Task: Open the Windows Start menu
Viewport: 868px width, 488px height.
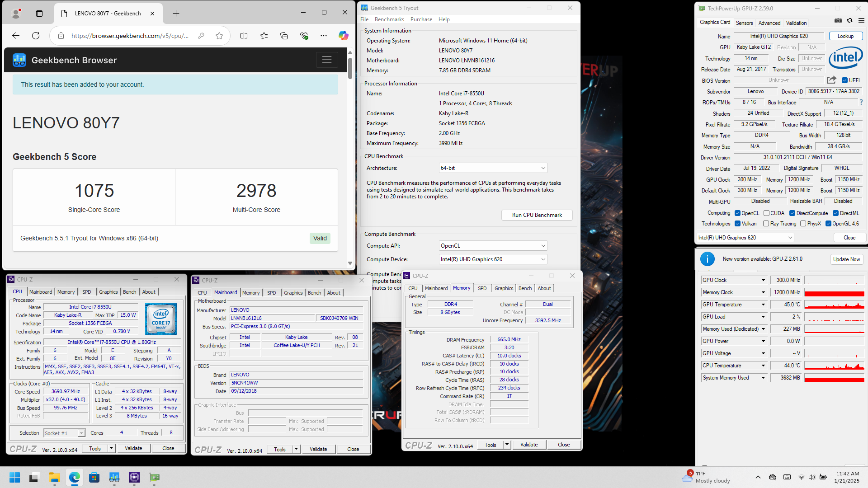Action: click(x=14, y=478)
